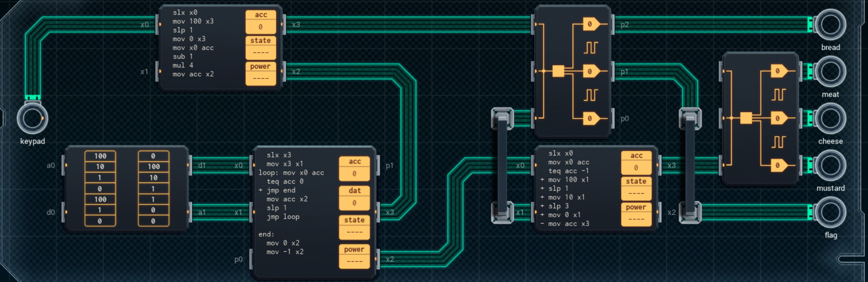Click the keypad input connector
This screenshot has width=868, height=282.
32,119
